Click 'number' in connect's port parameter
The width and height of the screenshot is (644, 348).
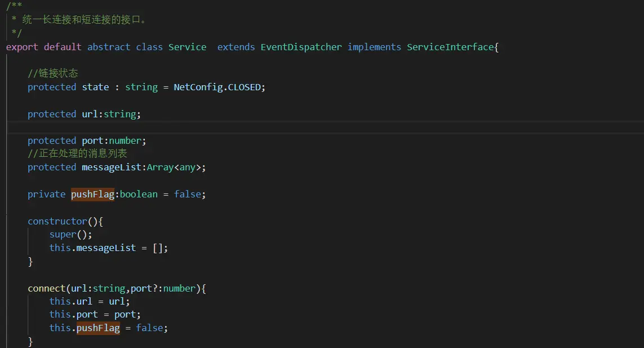tap(179, 288)
